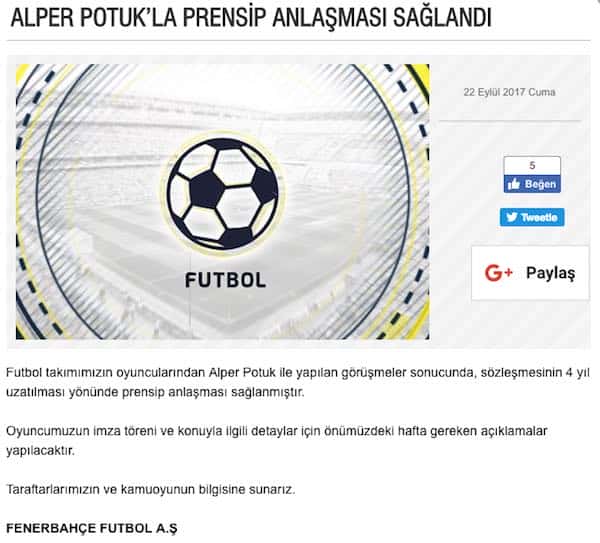
Task: Click the Tweetle share button
Action: coord(532,217)
